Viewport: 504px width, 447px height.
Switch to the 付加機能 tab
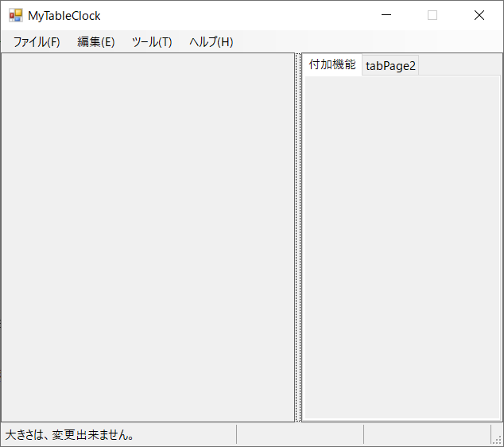coord(332,64)
